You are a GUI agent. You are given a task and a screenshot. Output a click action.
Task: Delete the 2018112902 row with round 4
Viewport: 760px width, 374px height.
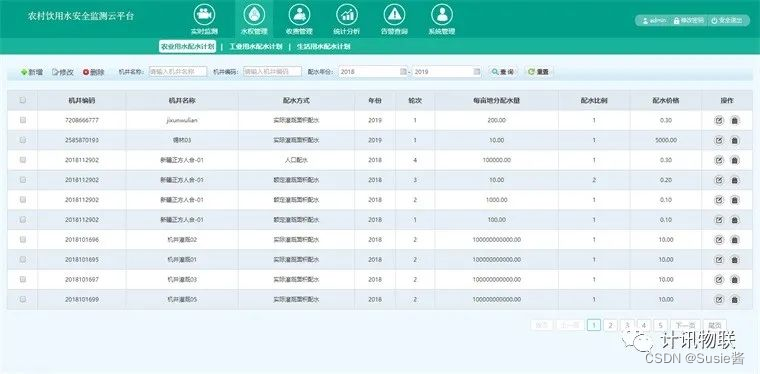[734, 160]
